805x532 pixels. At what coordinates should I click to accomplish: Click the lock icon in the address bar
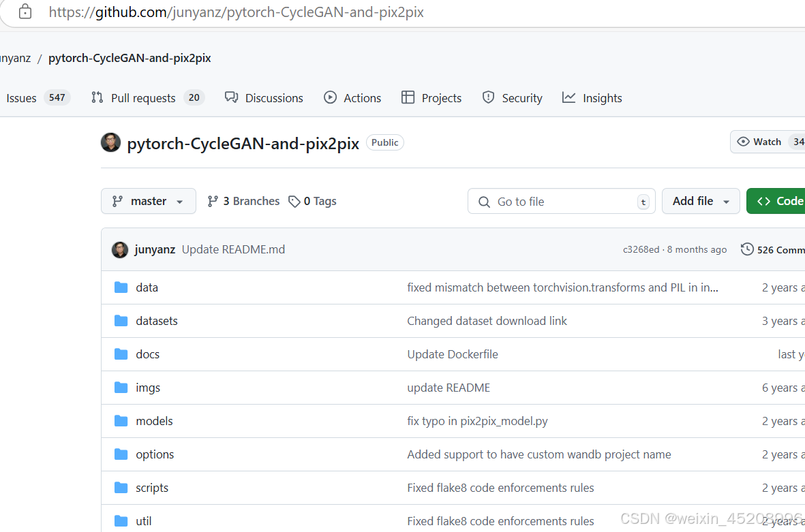[25, 12]
